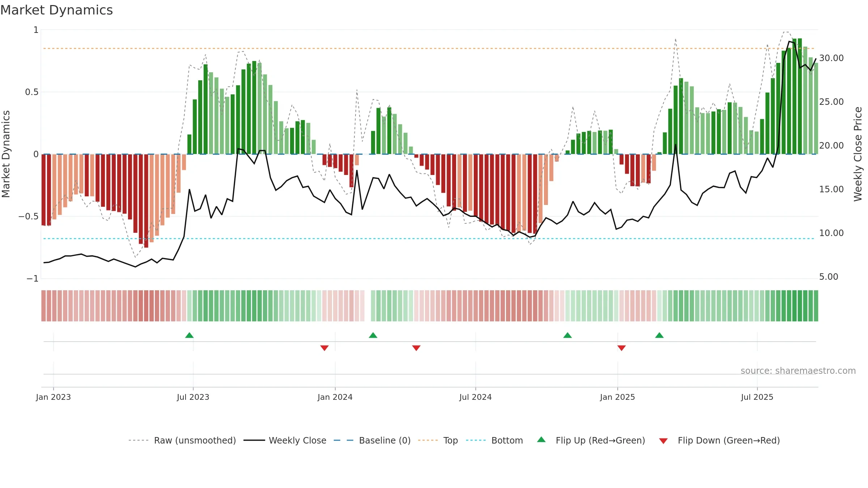This screenshot has height=488, width=868.
Task: Click the −1 left axis label
Action: pos(32,279)
